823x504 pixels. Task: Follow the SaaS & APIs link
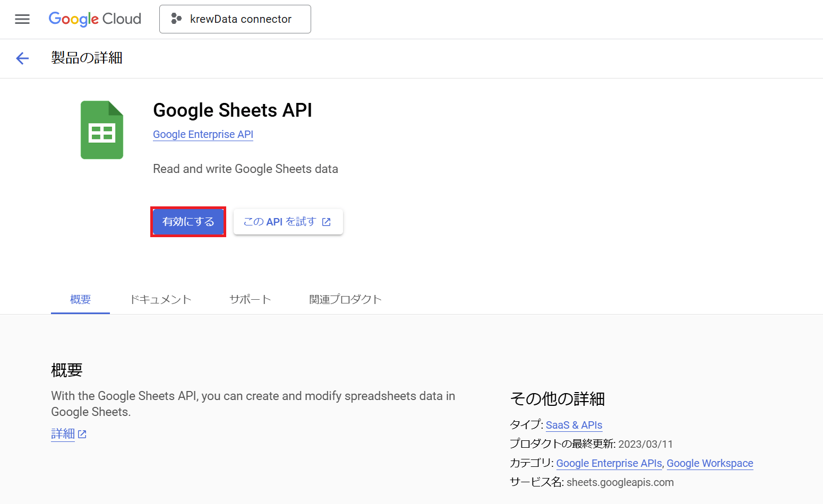(x=574, y=424)
